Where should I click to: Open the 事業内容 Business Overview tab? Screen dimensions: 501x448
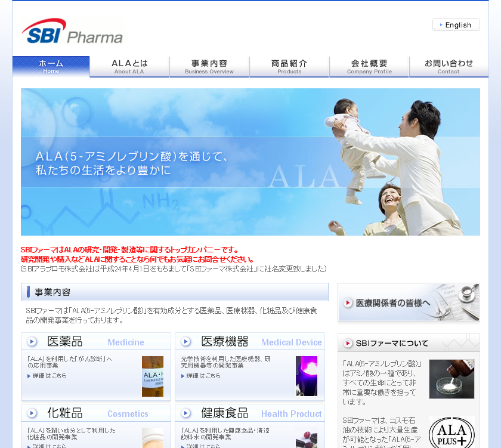tap(209, 66)
